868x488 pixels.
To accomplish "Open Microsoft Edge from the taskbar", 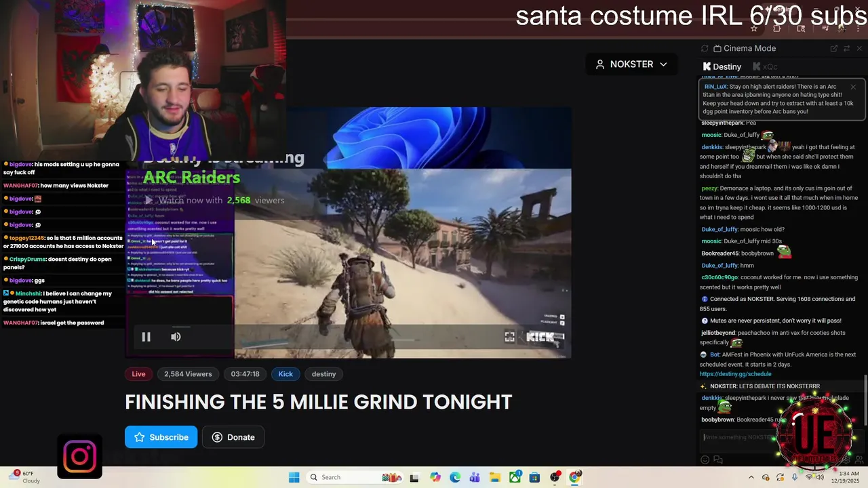I will coord(455,477).
